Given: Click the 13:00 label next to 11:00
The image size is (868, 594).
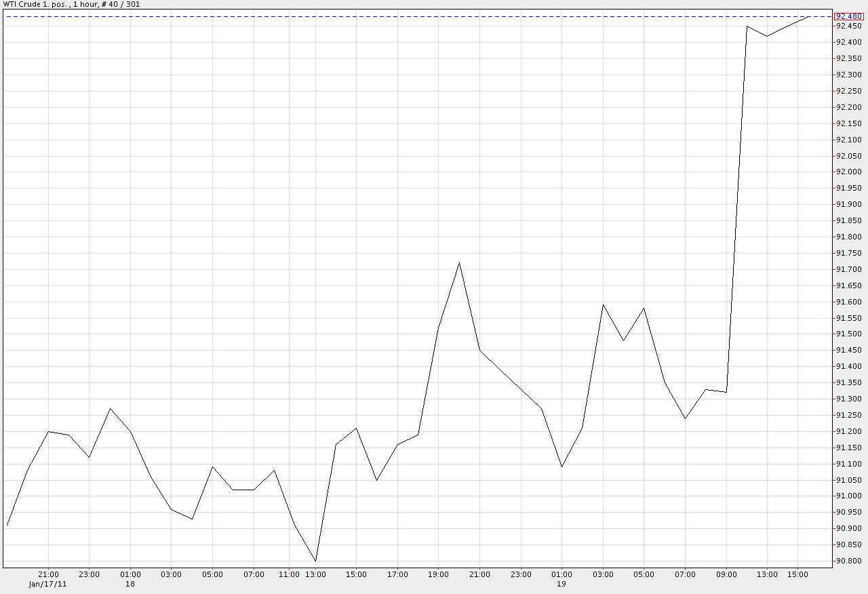Looking at the screenshot, I should tap(315, 574).
